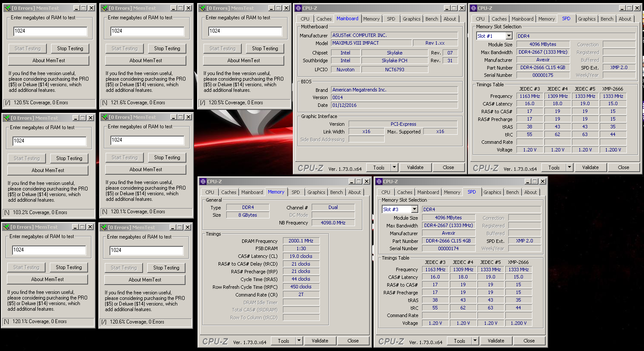Click MemTest title icon in 121.6% coverage window

(x=104, y=8)
